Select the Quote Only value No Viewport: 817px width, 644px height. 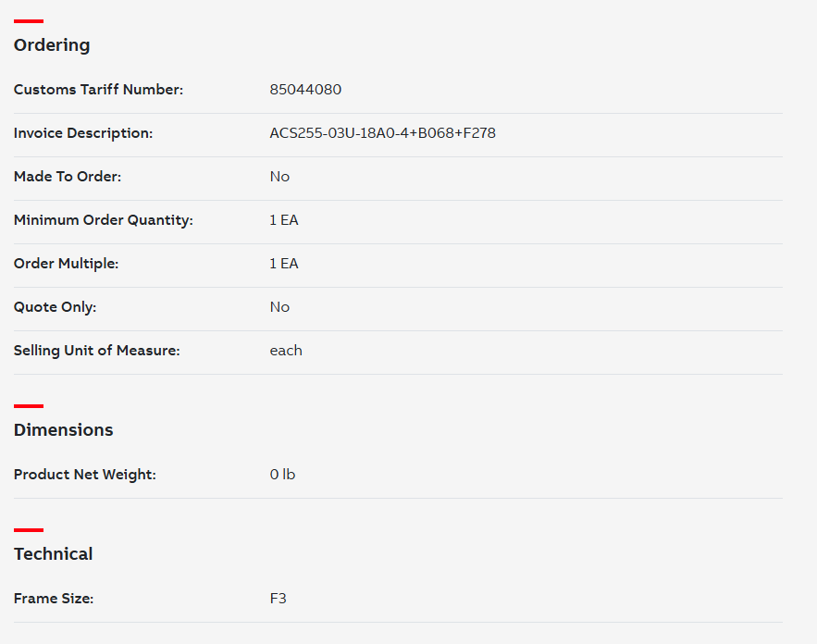[x=279, y=307]
